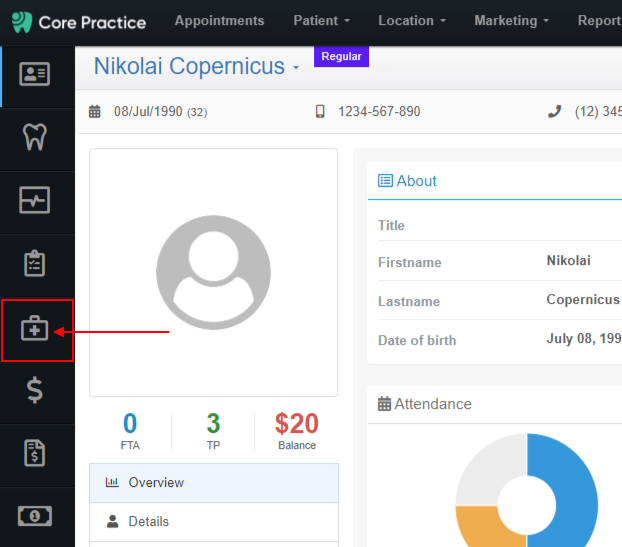Image resolution: width=622 pixels, height=547 pixels.
Task: Open the tooth chart sidebar icon
Action: [x=35, y=137]
